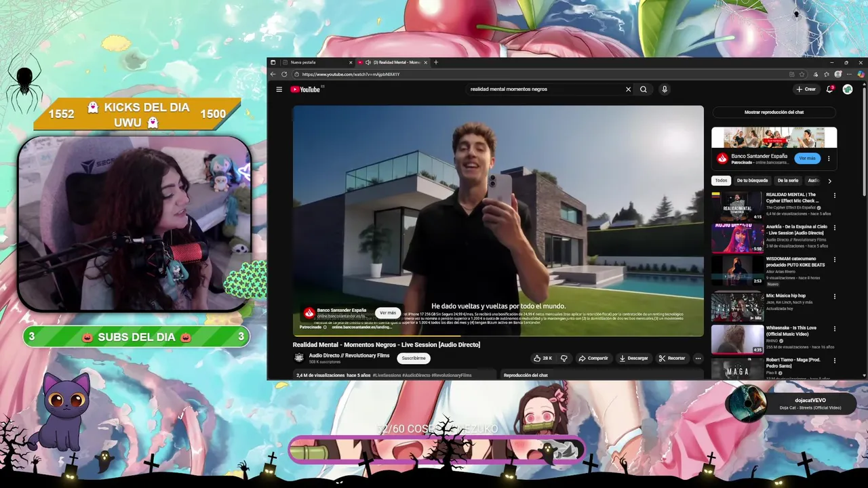Start voice search with microphone icon
868x488 pixels.
tap(665, 89)
